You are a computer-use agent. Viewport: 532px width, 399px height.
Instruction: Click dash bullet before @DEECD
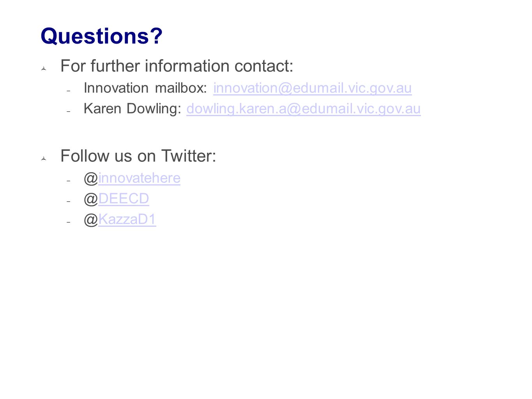coord(68,201)
